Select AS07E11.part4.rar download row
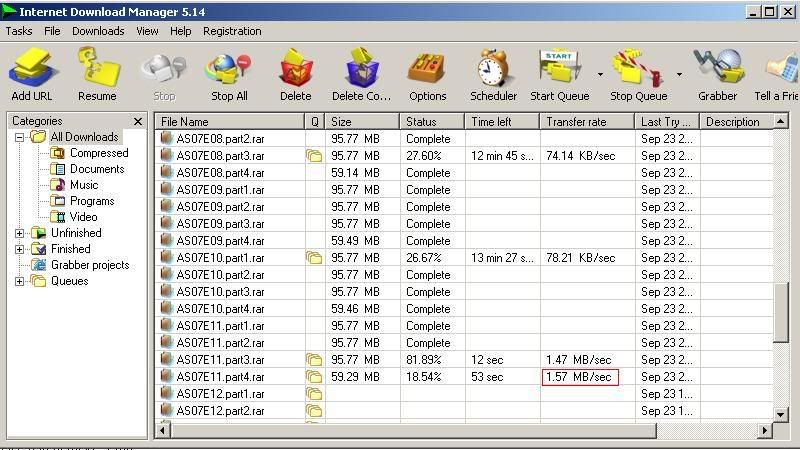 click(x=220, y=377)
